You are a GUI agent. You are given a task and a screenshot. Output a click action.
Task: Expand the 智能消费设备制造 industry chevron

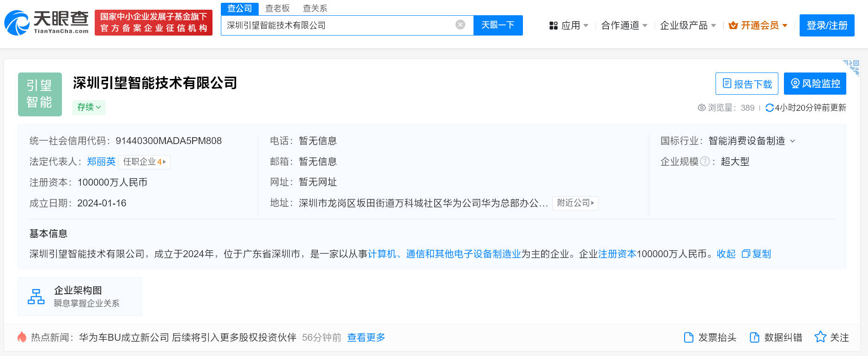click(793, 141)
